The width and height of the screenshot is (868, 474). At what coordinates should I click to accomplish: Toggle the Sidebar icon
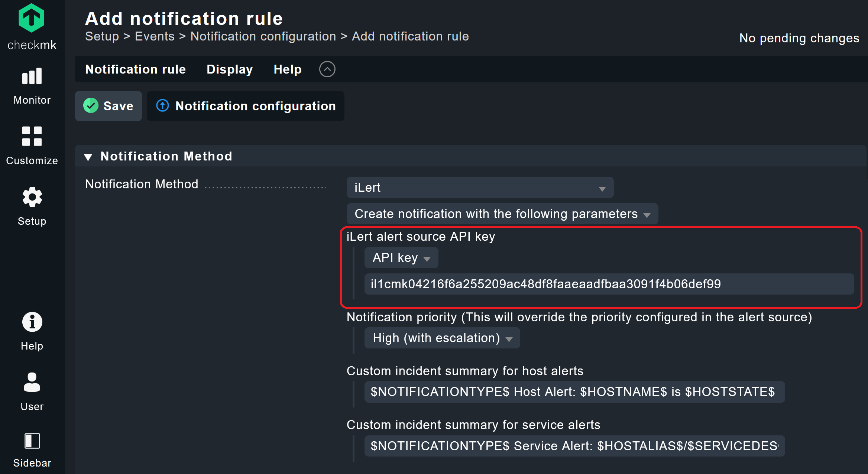32,441
